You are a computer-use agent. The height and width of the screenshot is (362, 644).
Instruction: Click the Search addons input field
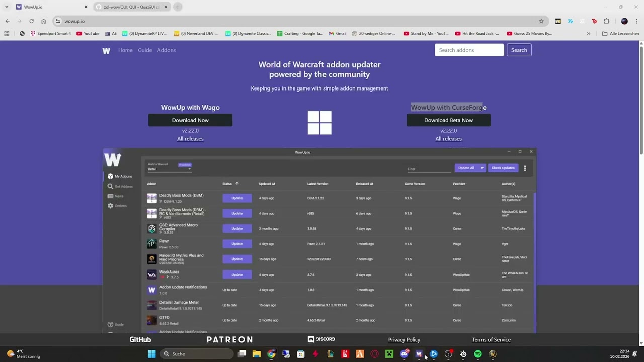(469, 50)
